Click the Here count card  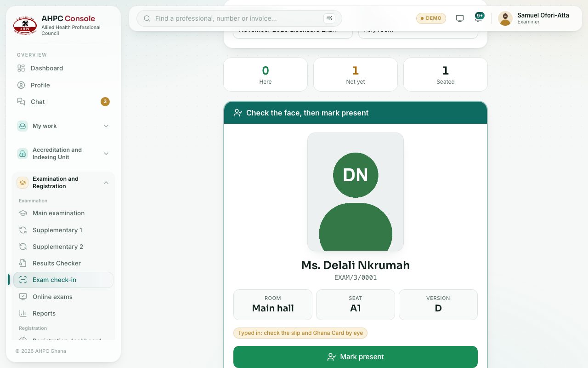pyautogui.click(x=266, y=75)
